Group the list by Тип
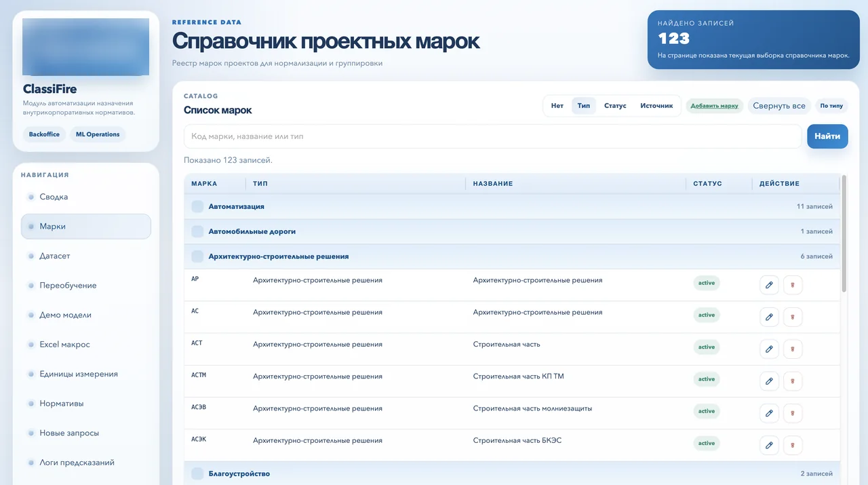This screenshot has height=485, width=868. point(584,106)
